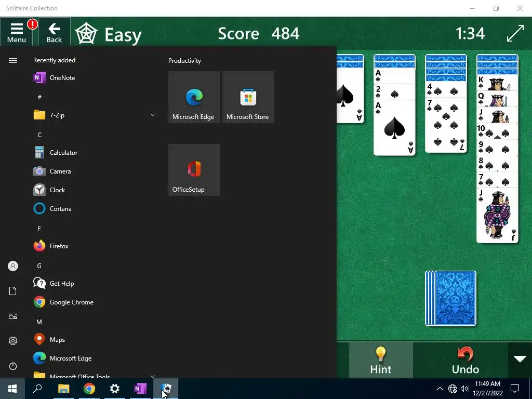Open Settings from the taskbar
This screenshot has width=532, height=399.
tap(115, 389)
